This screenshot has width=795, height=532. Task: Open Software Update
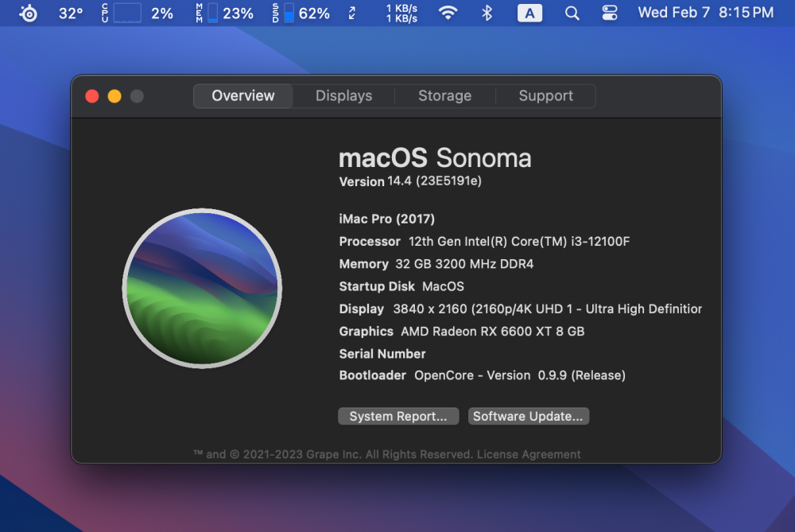529,417
